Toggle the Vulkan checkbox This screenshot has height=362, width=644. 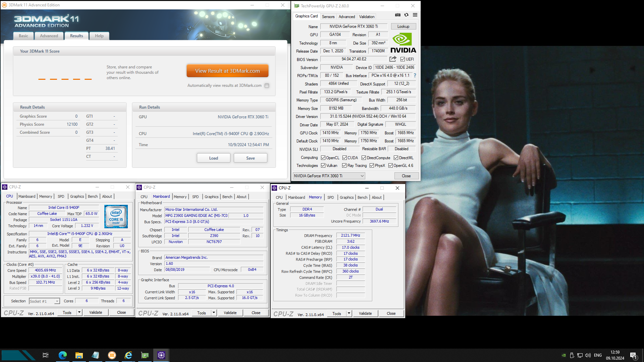tap(323, 166)
